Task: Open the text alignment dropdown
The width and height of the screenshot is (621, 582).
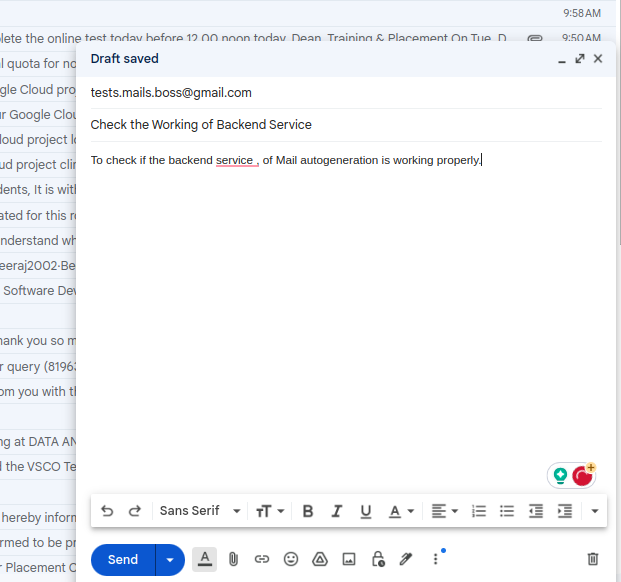Action: 444,511
